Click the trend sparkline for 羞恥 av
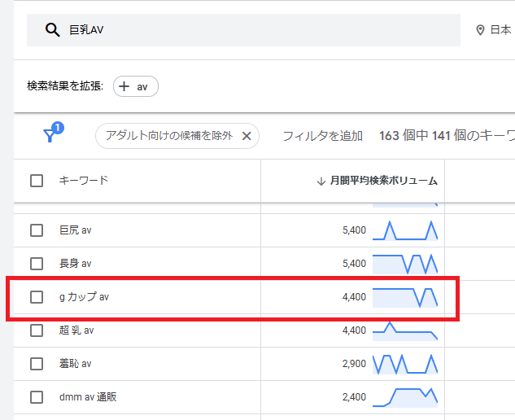 [405, 364]
